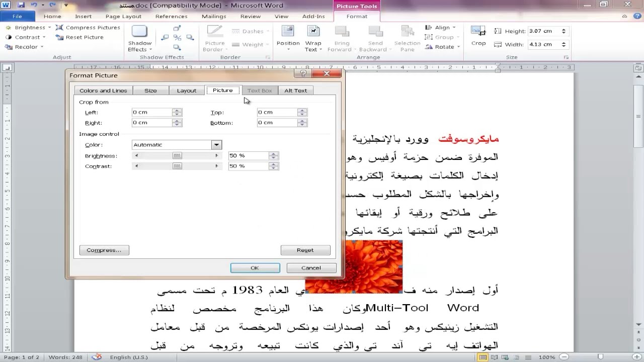Click the Height field in Size group
Viewport: 644px width, 362px height.
click(x=543, y=31)
